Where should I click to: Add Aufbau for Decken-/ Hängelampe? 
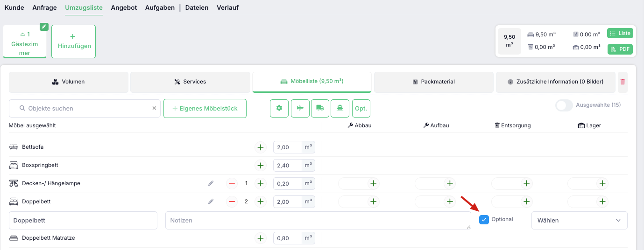pos(450,184)
